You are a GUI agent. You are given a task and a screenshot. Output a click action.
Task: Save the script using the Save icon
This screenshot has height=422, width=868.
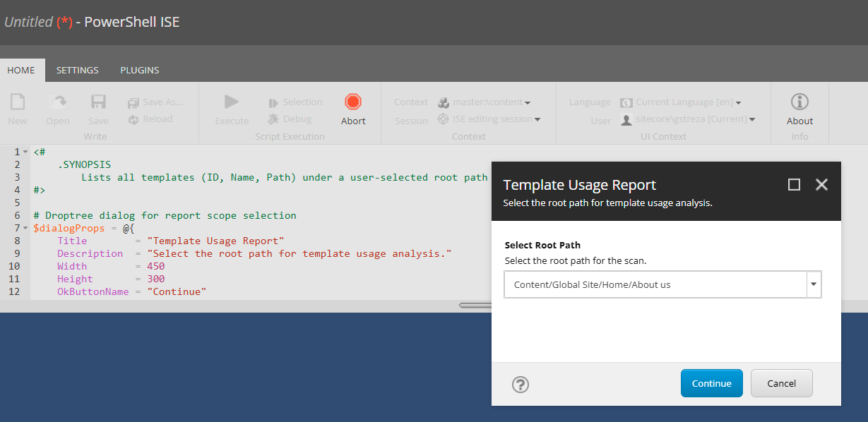click(98, 102)
